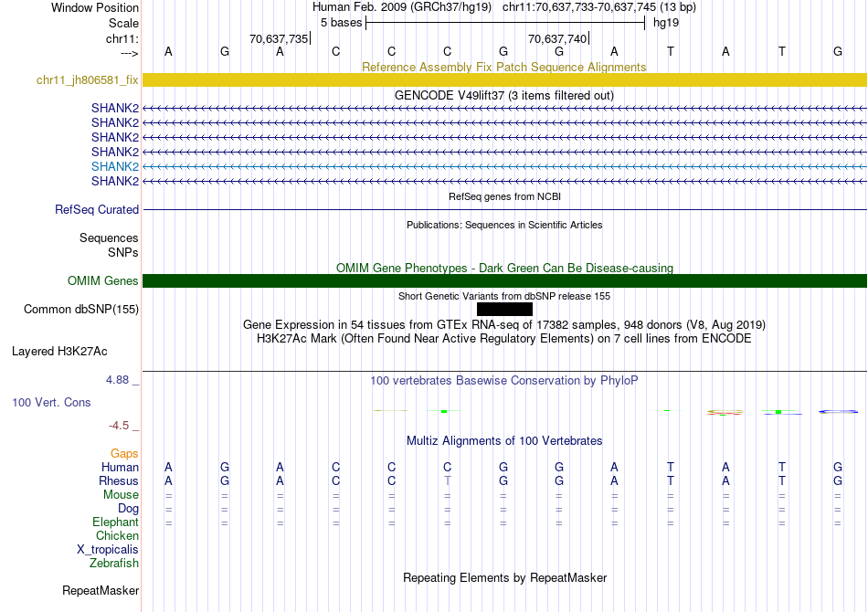Viewport: 868px width, 612px height.
Task: Click the chr11:70,637,733-70,637,745 (13 bp) position text
Action: click(599, 7)
